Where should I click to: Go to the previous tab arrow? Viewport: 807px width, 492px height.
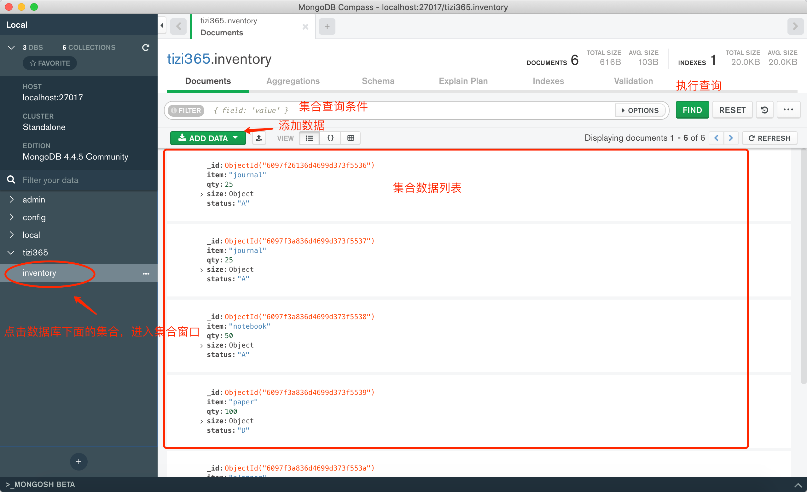point(179,26)
